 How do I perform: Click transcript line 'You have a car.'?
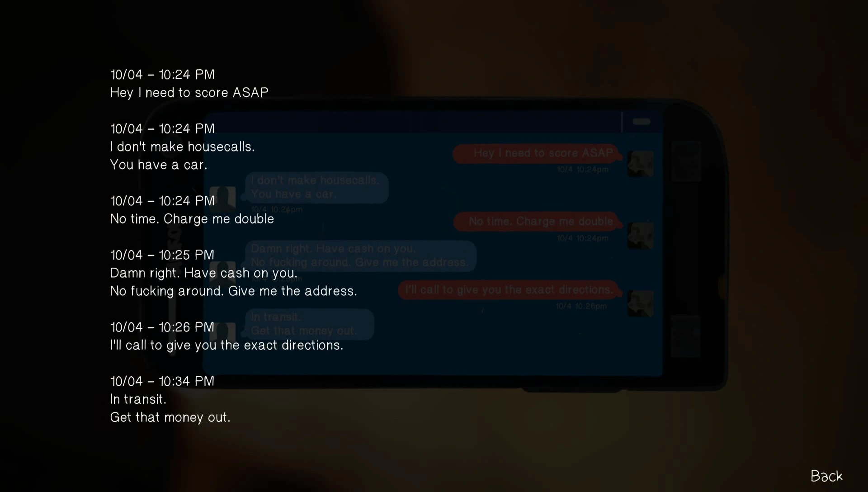point(159,165)
